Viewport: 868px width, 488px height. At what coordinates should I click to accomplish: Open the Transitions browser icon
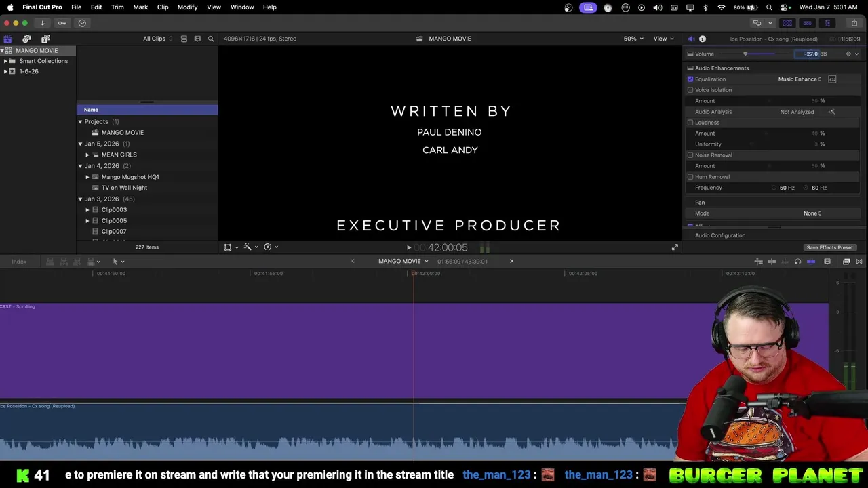(859, 262)
